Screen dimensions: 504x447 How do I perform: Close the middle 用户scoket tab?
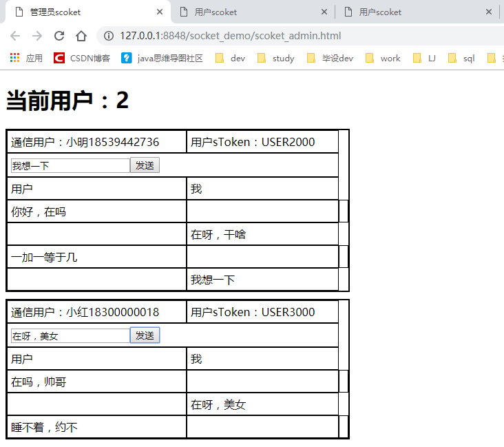324,12
